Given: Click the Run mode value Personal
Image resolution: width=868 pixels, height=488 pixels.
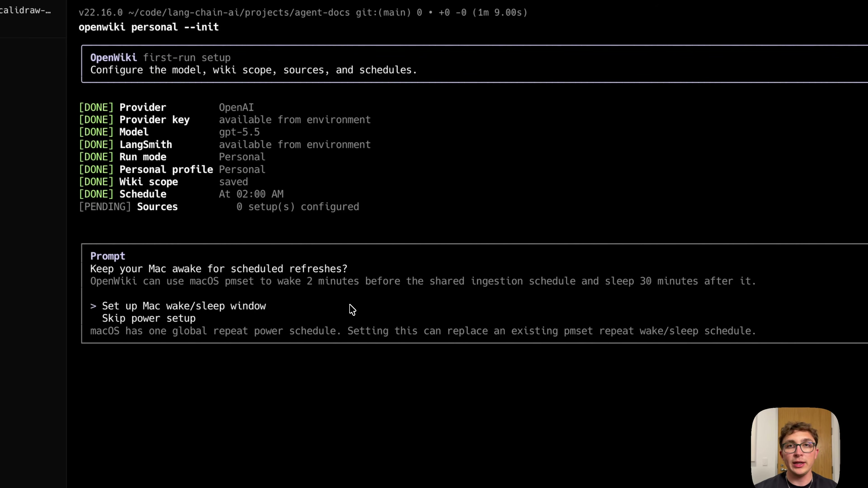Looking at the screenshot, I should (242, 157).
